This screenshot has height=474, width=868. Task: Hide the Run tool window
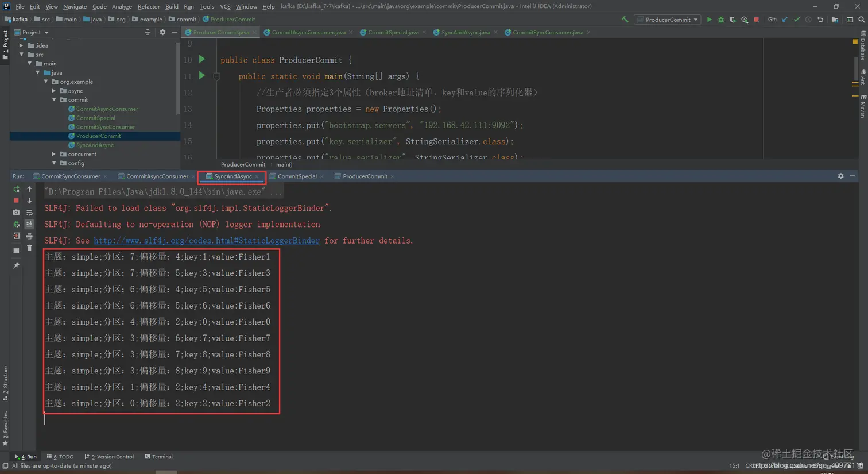click(x=852, y=176)
